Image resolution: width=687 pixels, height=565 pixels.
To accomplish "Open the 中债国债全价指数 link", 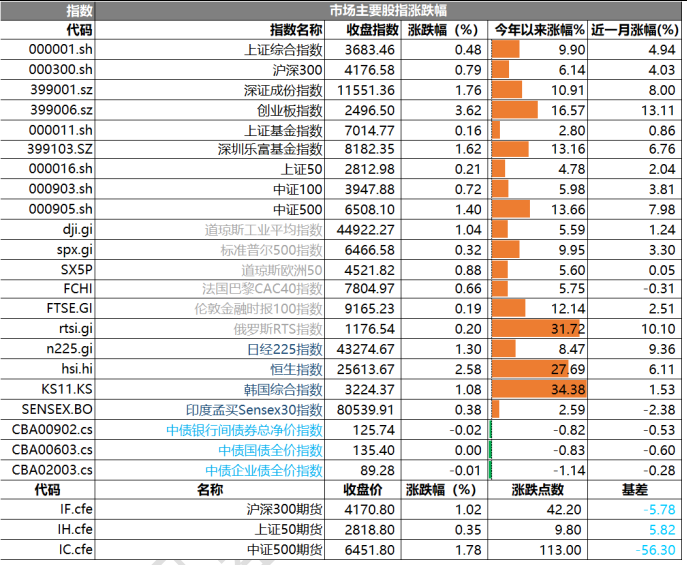I will click(270, 450).
